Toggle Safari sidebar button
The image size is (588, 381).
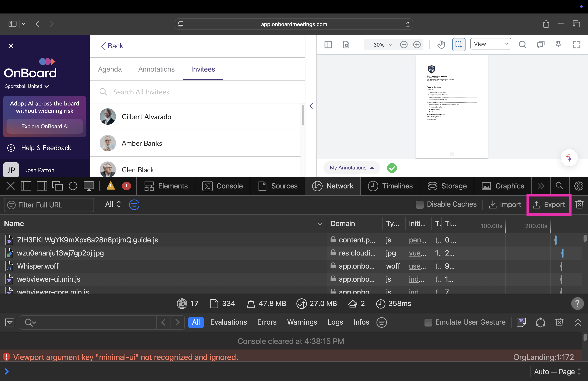tap(12, 24)
